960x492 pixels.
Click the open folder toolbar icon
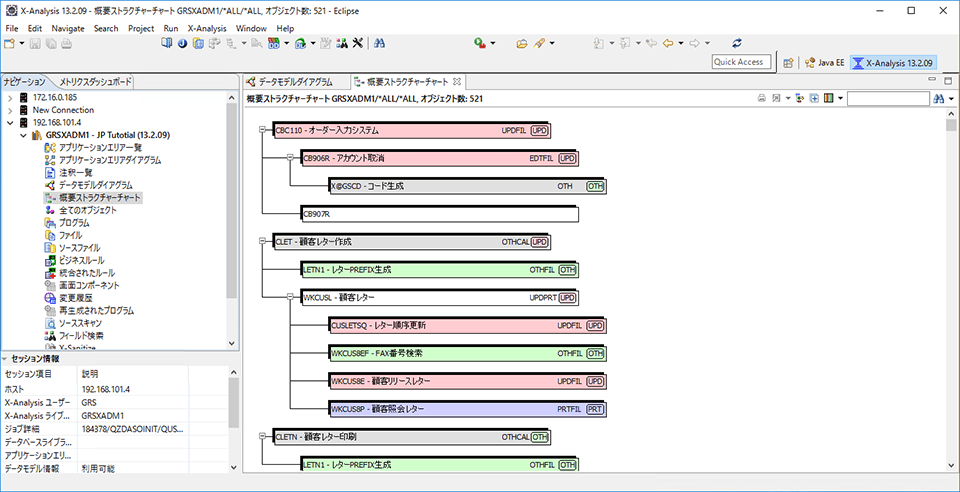(x=522, y=43)
